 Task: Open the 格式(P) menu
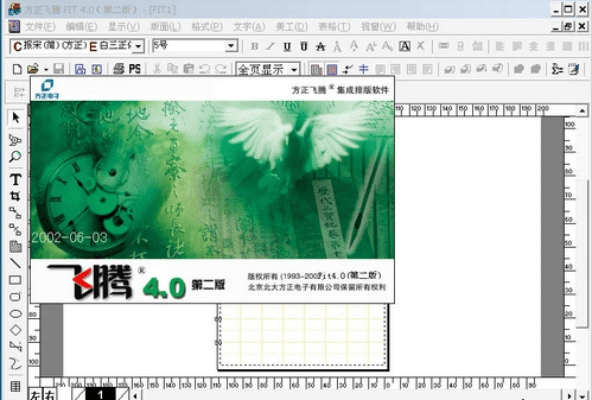(x=207, y=27)
